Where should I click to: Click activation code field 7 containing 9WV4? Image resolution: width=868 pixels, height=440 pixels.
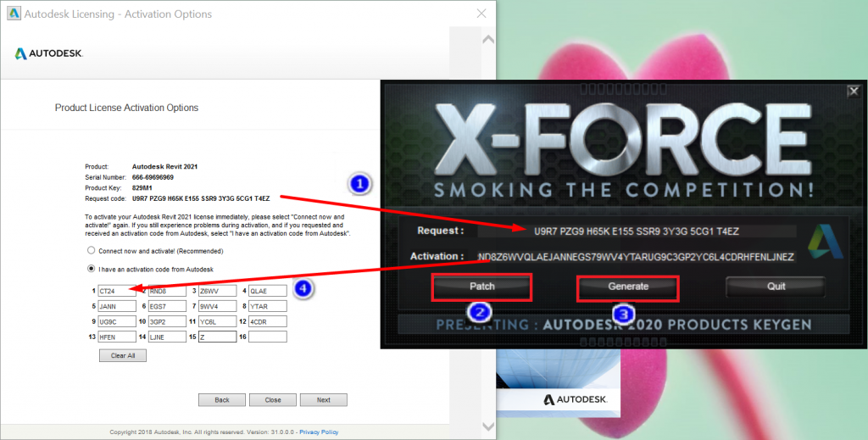coord(218,306)
